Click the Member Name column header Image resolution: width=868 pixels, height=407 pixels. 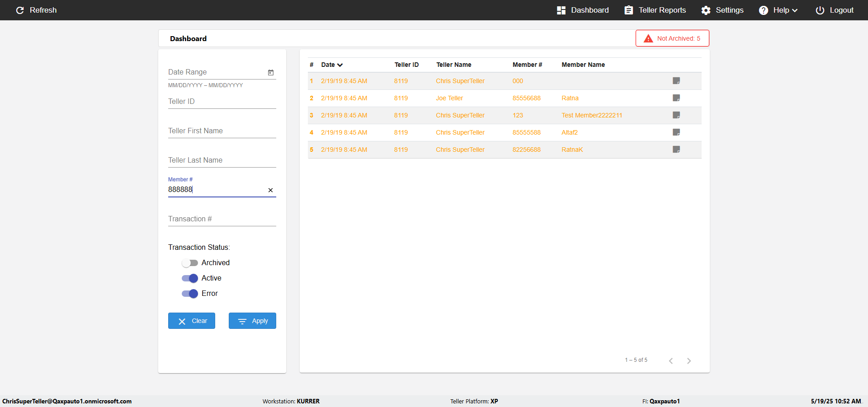pyautogui.click(x=583, y=65)
